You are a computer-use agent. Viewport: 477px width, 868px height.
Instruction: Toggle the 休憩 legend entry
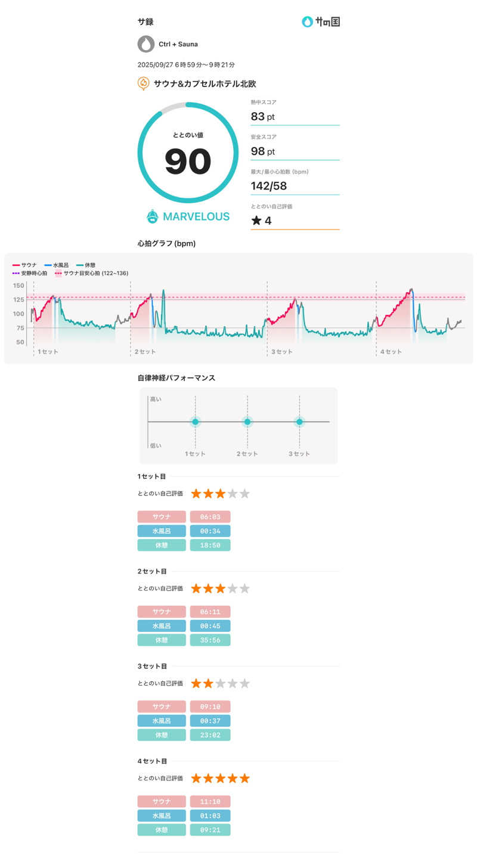tap(86, 265)
